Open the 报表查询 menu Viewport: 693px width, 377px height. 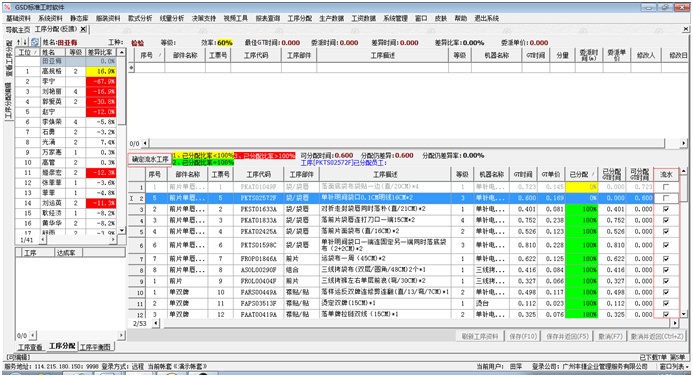click(x=268, y=18)
